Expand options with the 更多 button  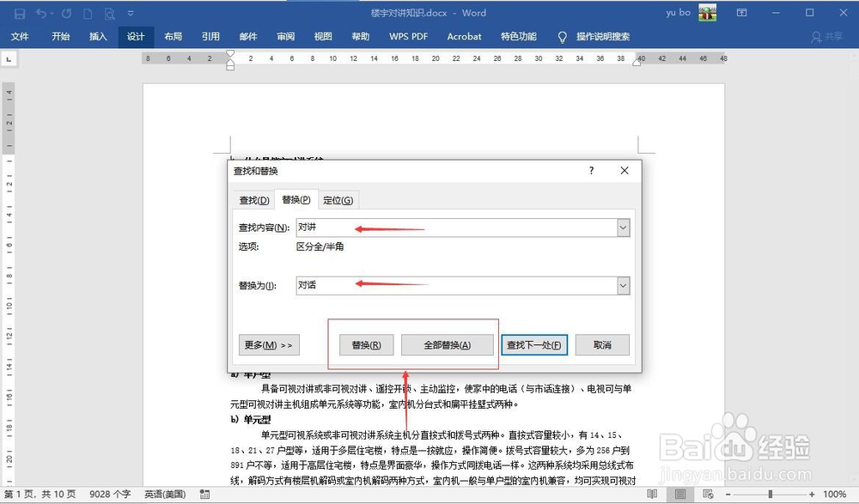268,343
